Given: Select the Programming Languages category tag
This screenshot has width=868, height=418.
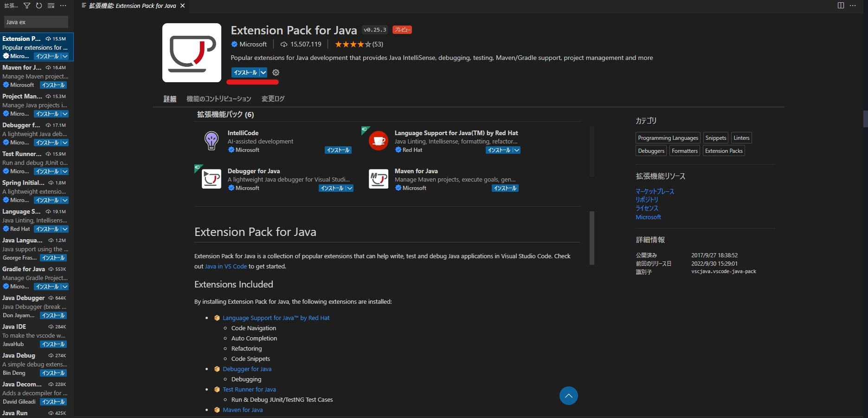Looking at the screenshot, I should (668, 138).
